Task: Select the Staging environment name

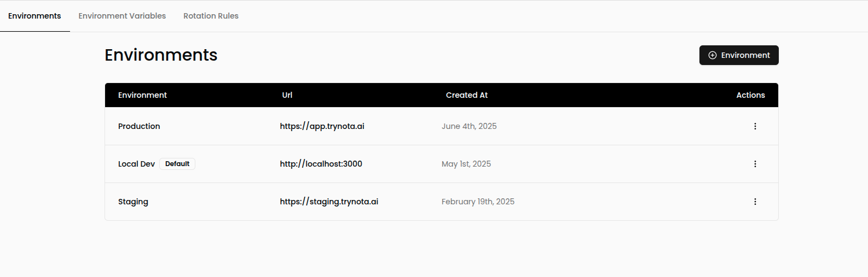Action: click(x=133, y=202)
